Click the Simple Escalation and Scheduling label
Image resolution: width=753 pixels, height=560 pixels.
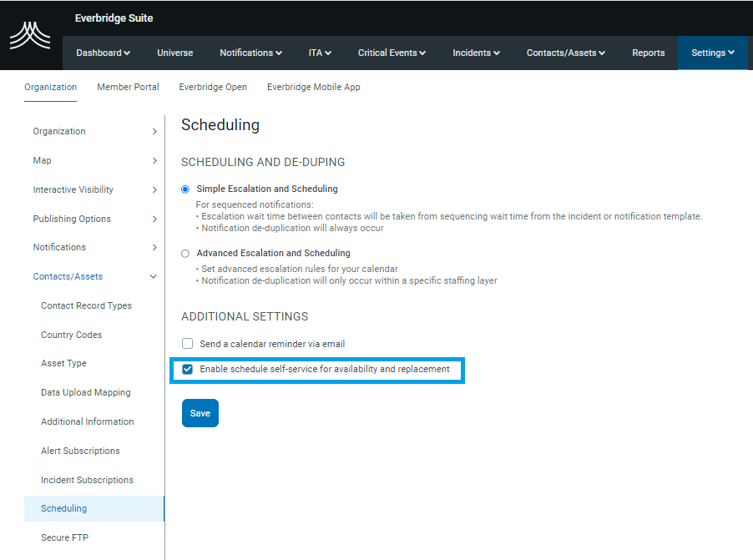(267, 189)
